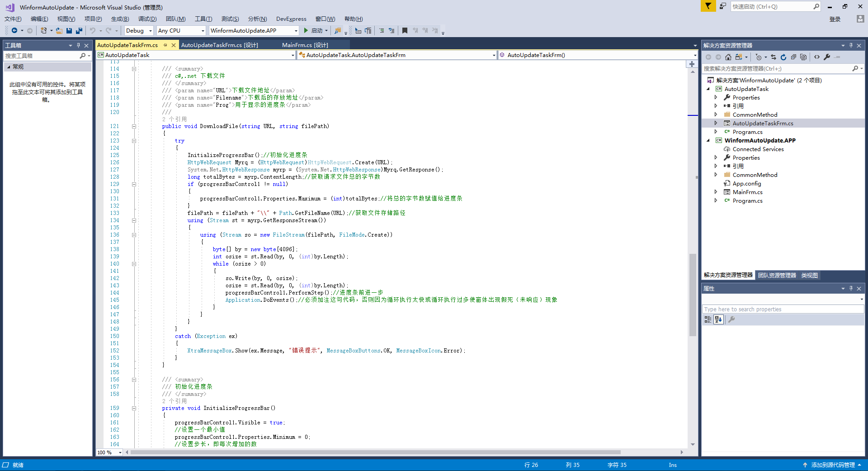Toggle pin on the 属性 panel
868x471 pixels.
[x=851, y=288]
